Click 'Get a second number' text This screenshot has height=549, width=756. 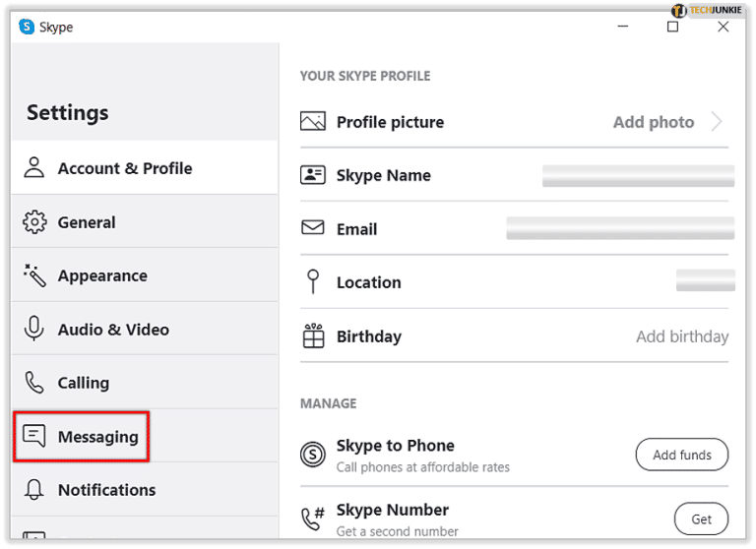pyautogui.click(x=398, y=531)
